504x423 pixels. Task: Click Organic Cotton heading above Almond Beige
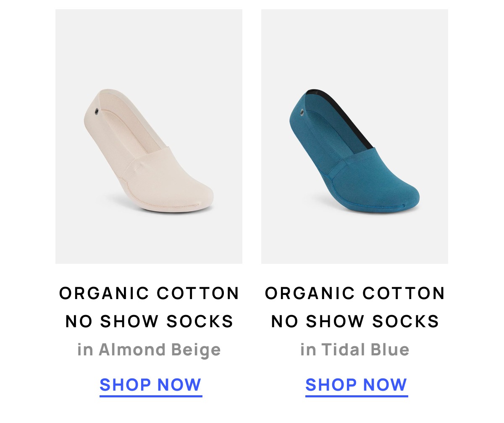click(x=150, y=293)
